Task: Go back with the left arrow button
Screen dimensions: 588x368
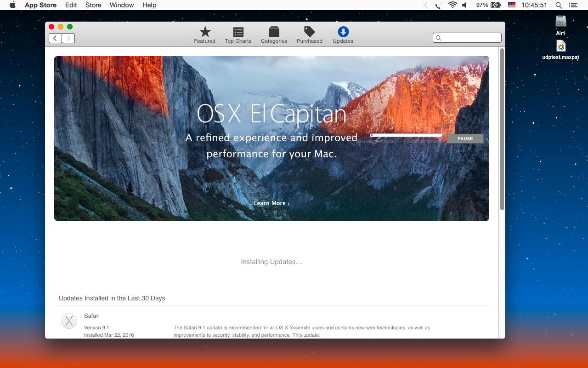Action: (55, 38)
